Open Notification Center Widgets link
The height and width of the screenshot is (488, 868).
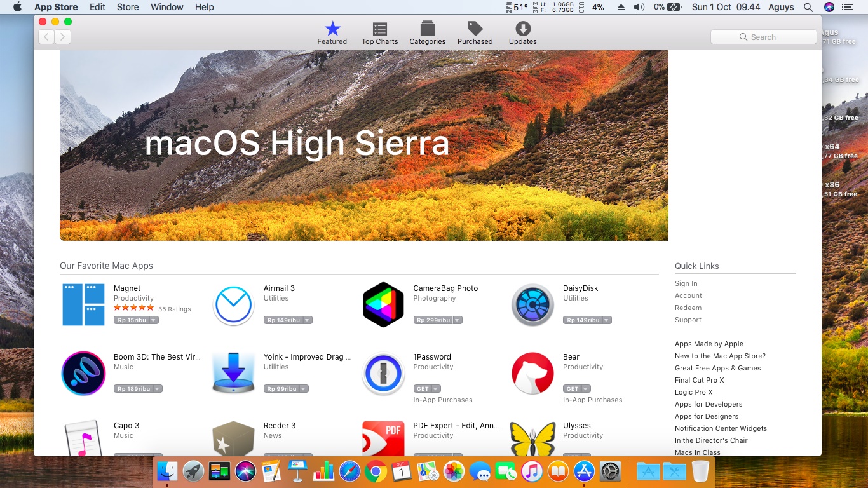[721, 428]
